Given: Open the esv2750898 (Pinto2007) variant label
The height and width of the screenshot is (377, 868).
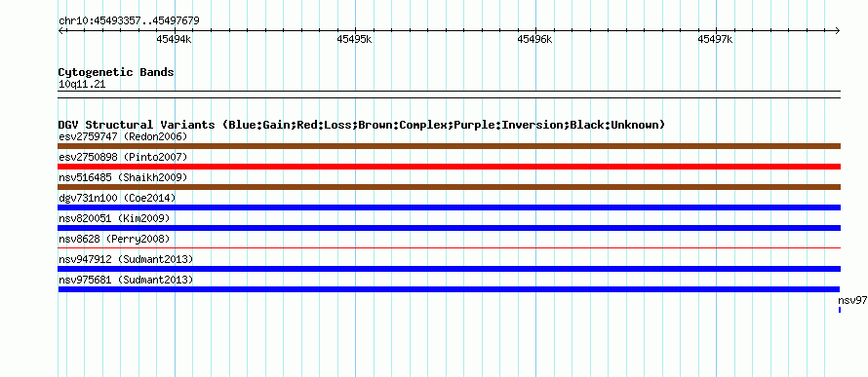Looking at the screenshot, I should coord(123,157).
